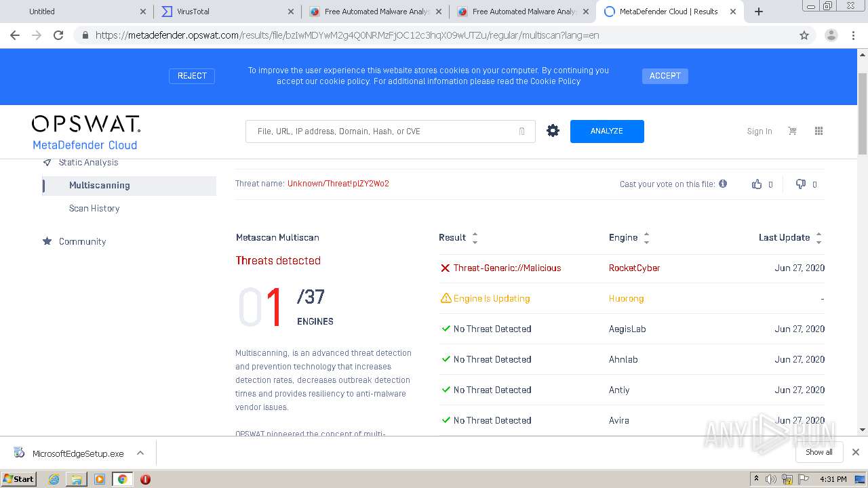Click the taskbar clock showing 4:31 PM
The width and height of the screenshot is (868, 488).
point(833,479)
